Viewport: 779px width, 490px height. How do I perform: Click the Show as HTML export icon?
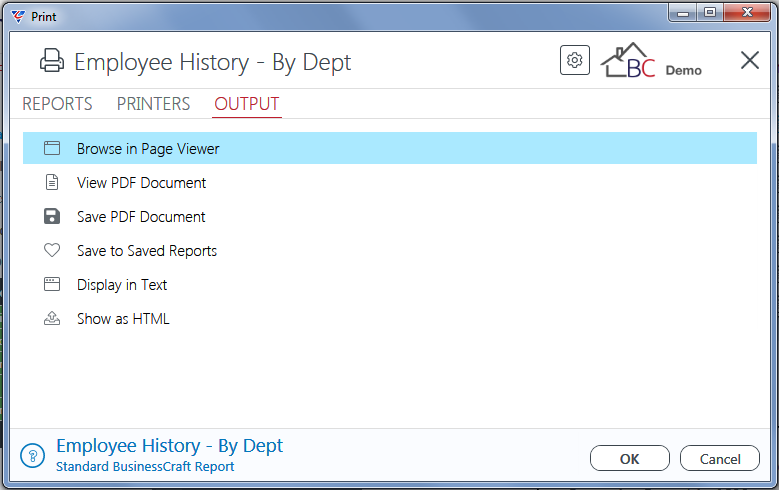point(52,318)
